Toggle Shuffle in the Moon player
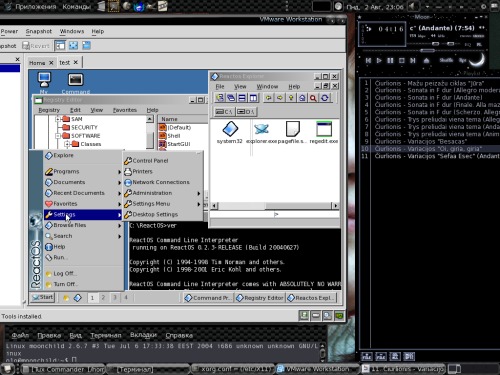This screenshot has width=500, height=375. point(446,60)
